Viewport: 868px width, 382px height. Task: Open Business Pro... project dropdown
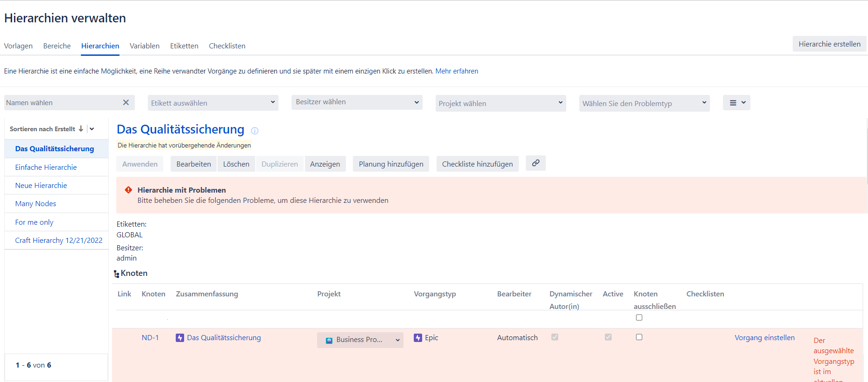tap(360, 340)
